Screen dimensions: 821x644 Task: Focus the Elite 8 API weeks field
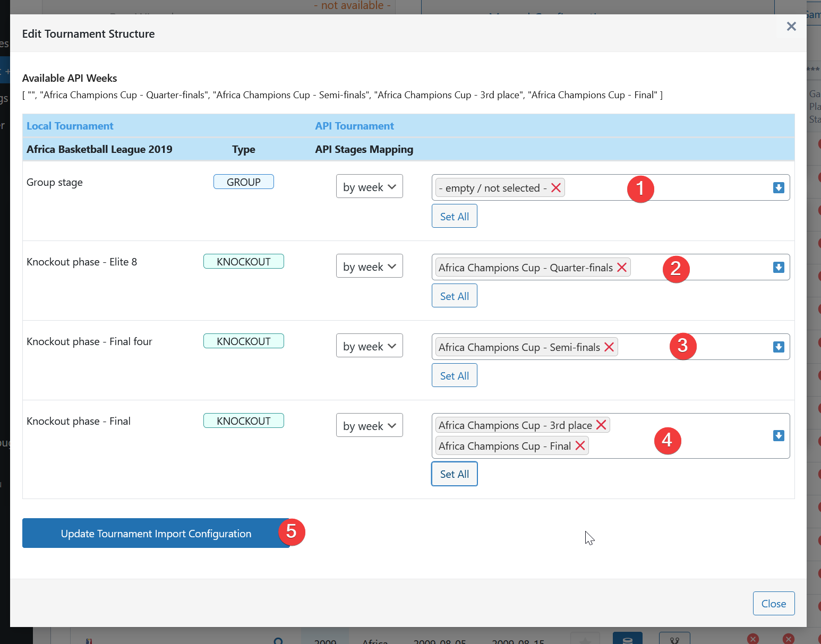tap(611, 267)
